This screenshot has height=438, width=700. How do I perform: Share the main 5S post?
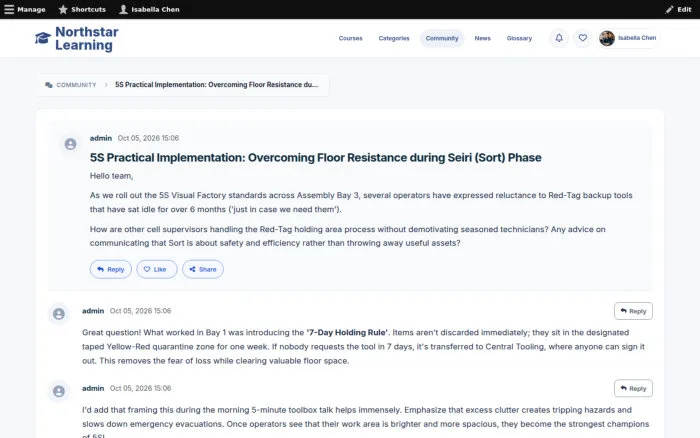pyautogui.click(x=203, y=269)
